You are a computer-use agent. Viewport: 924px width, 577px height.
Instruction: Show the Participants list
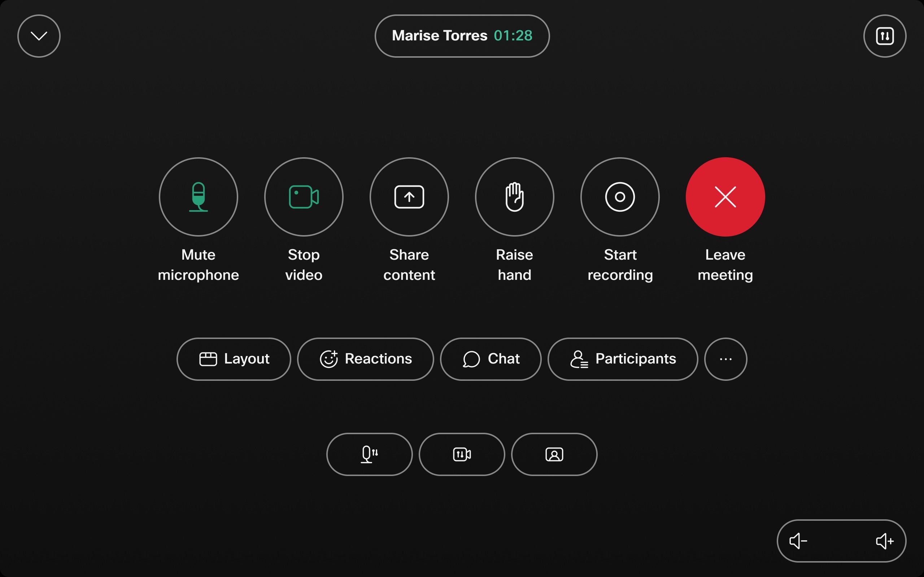pos(622,359)
